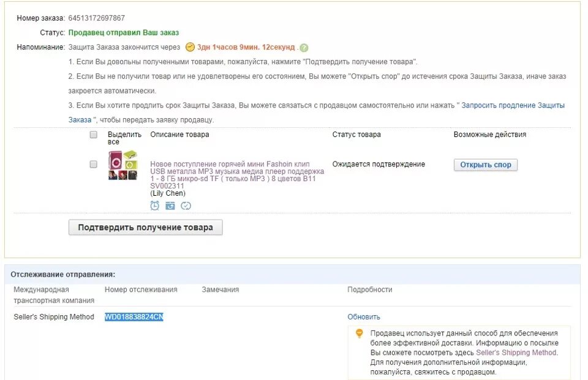Click the 'Номер отслеживания' column header
Screen dimensions: 588x380
click(x=141, y=289)
